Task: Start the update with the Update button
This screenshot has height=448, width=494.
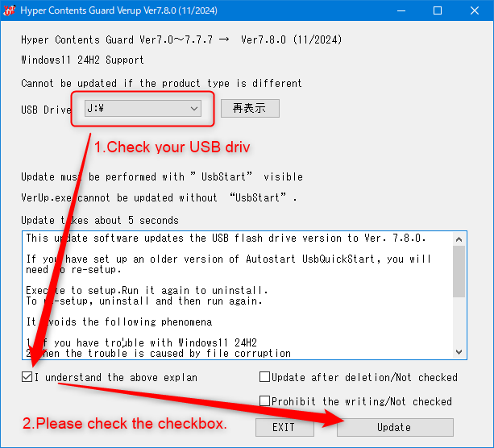Action: tap(394, 427)
